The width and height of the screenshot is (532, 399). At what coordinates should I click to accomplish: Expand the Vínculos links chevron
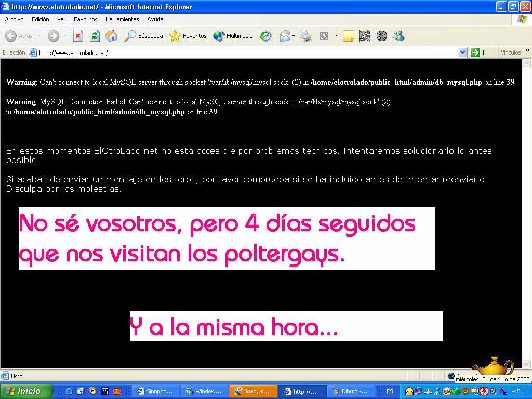pos(527,52)
